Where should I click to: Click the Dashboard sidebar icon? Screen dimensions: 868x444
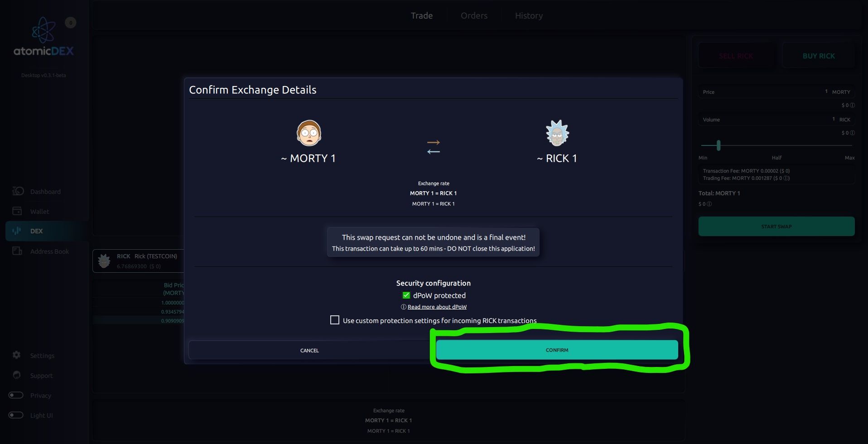18,191
